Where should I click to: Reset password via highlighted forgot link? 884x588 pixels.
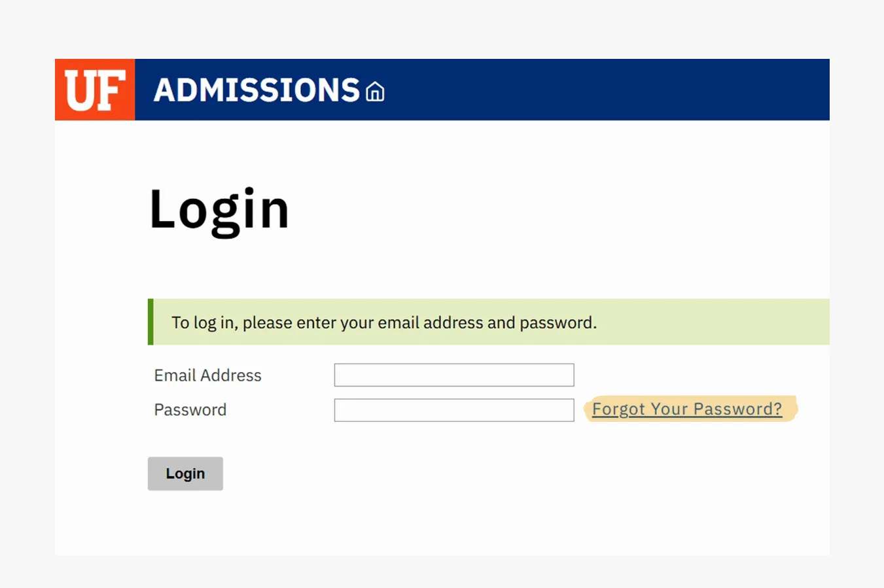[x=687, y=409]
